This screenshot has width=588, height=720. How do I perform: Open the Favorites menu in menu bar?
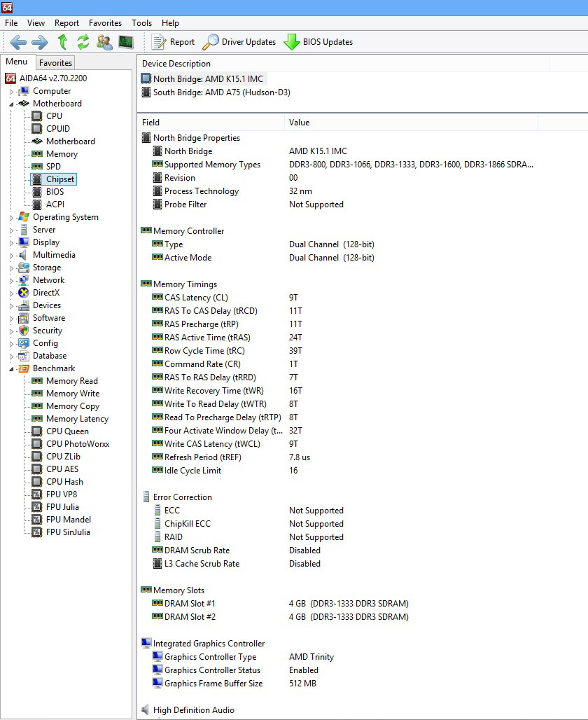pyautogui.click(x=105, y=23)
